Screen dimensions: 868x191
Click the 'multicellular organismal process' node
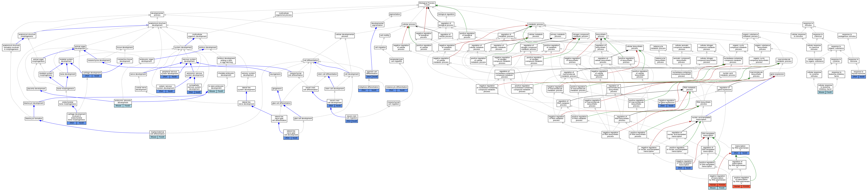[284, 14]
